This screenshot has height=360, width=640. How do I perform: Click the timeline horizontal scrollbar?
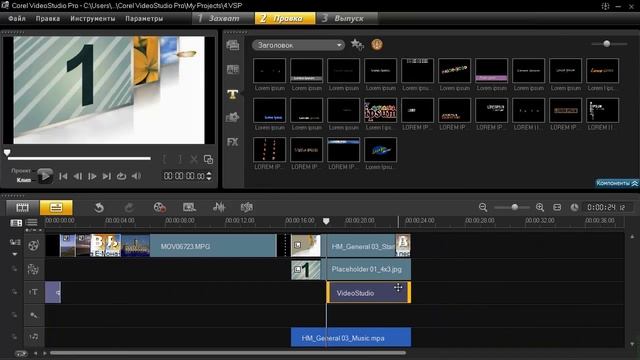tap(228, 353)
